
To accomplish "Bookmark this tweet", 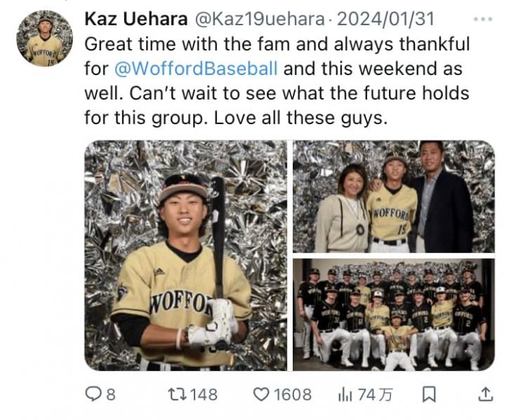I will point(428,395).
